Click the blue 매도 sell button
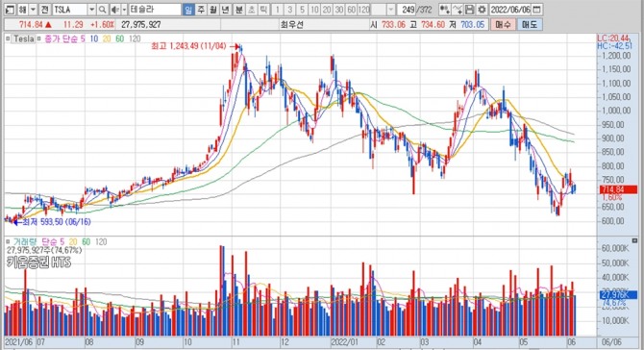Screen dimensions: 644x350 [529, 25]
